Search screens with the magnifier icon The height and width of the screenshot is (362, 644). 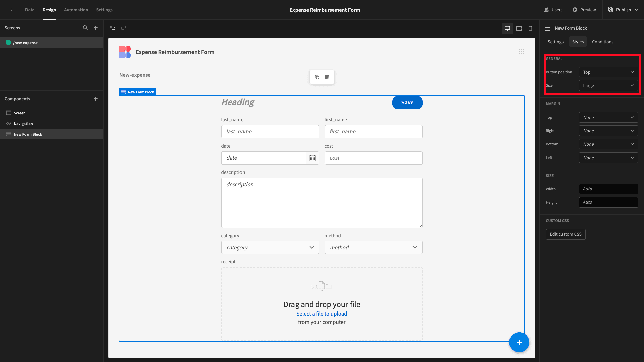[85, 28]
